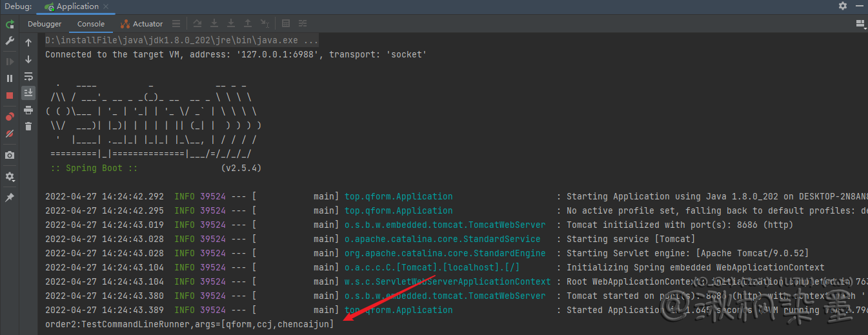The image size is (868, 335).
Task: Close the Application debug tab
Action: 106,6
